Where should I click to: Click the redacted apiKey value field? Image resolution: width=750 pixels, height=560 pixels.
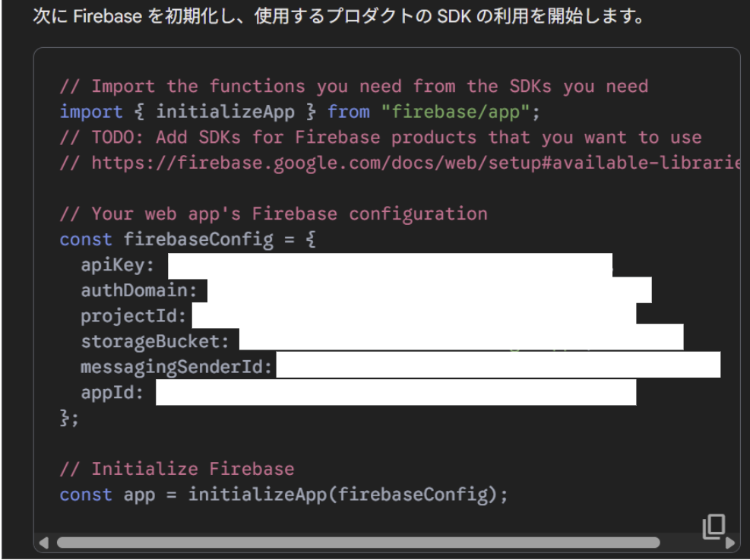[389, 265]
